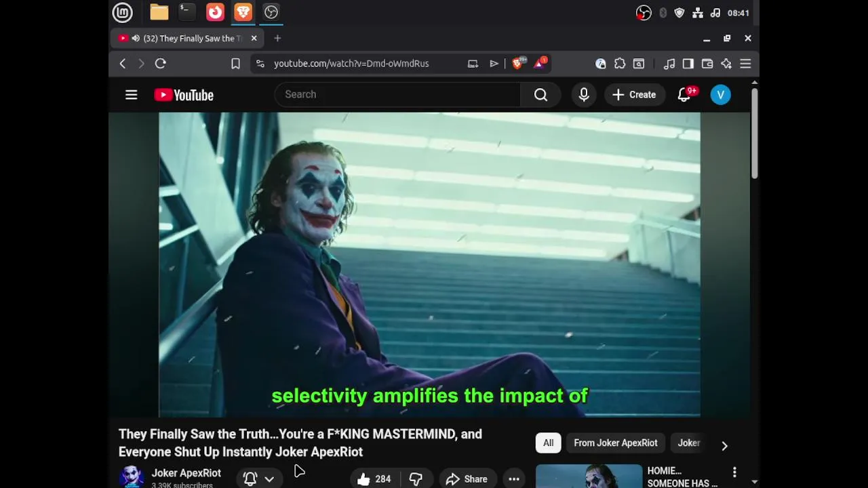
Task: Open OBS Studio from the panel
Action: 271,12
